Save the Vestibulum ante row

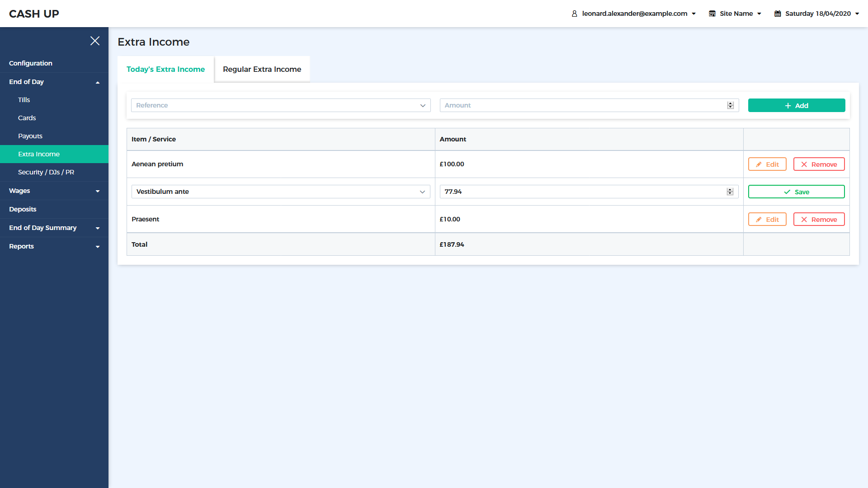point(796,192)
